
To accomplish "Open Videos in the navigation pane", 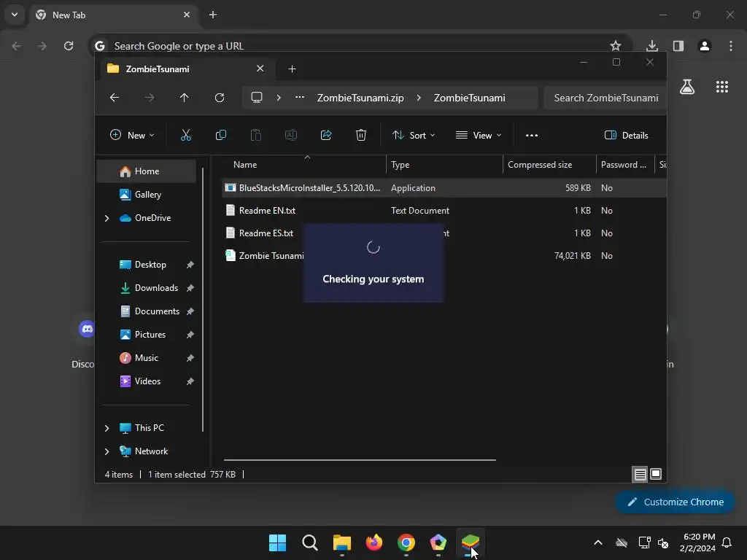I will [x=146, y=381].
